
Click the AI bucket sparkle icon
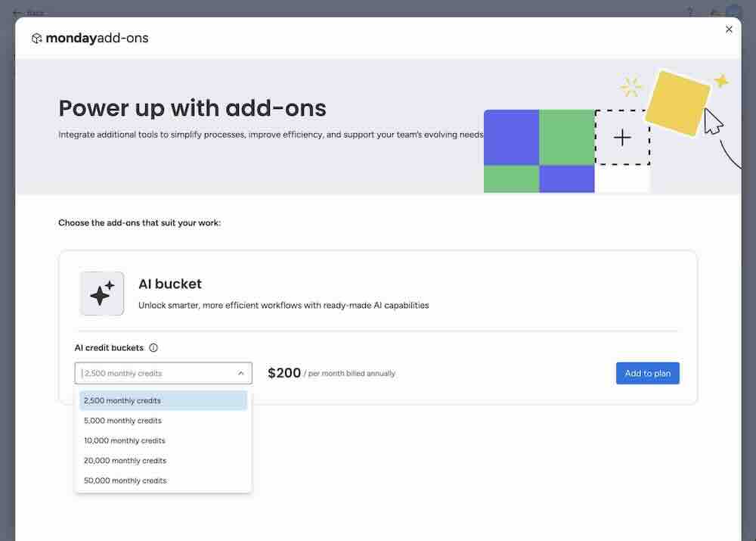pos(102,294)
